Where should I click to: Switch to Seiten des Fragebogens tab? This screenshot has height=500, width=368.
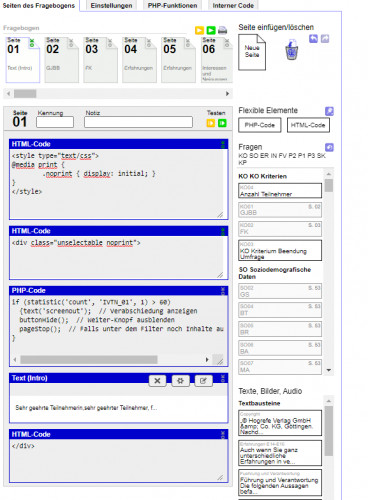click(39, 6)
